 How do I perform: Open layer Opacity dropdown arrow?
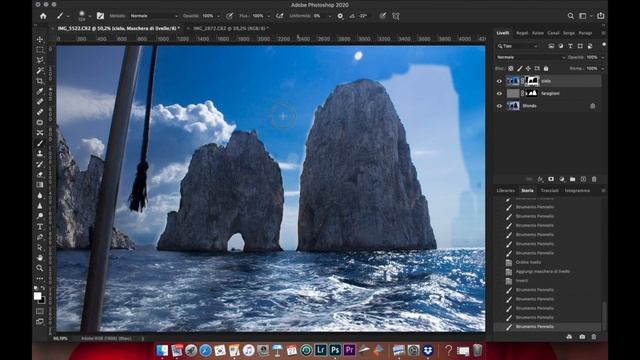(602, 58)
